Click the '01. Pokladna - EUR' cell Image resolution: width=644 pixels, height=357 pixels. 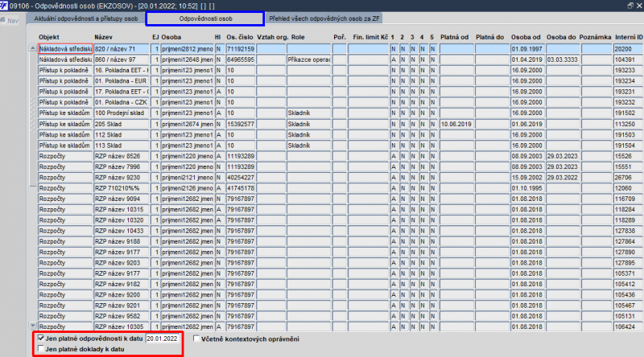pos(122,81)
